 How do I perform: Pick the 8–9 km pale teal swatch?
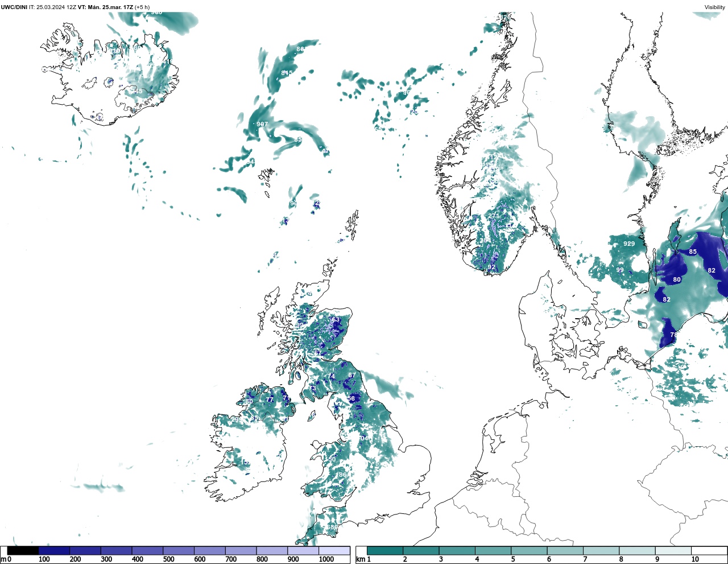coord(637,550)
